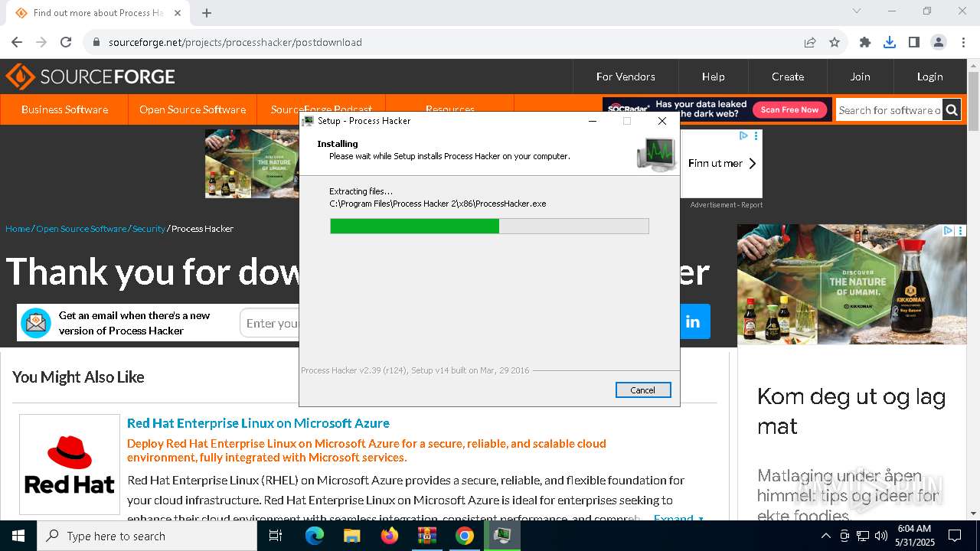Viewport: 980px width, 551px height.
Task: Click the Red Hat logo thumbnail
Action: tap(70, 465)
